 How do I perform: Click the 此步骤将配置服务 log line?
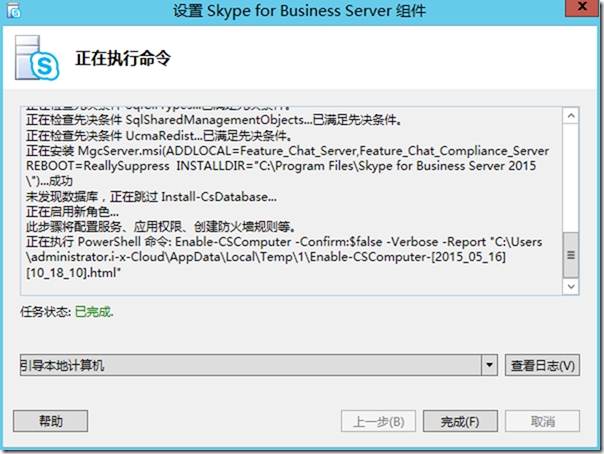pos(161,227)
